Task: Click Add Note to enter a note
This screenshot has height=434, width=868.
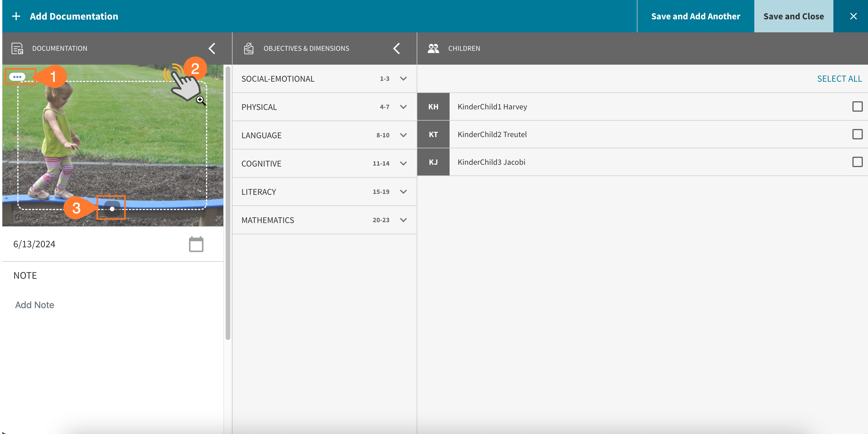Action: point(34,305)
